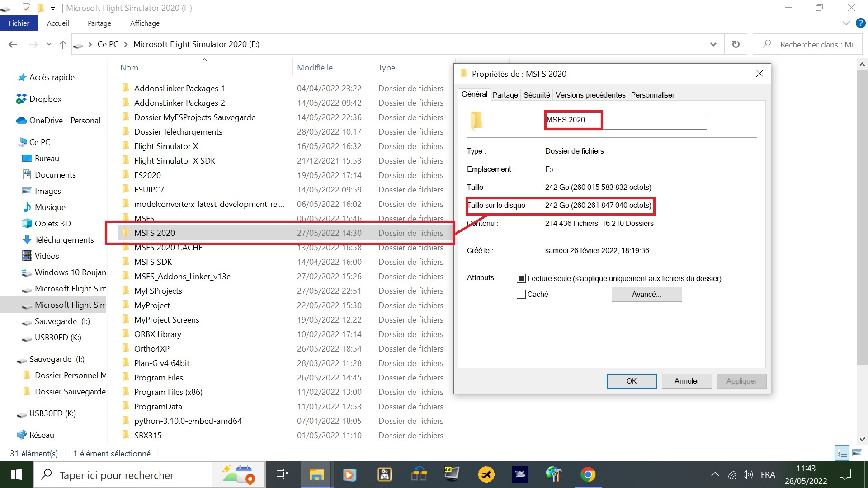
Task: Switch to large icons view button
Action: (857, 453)
